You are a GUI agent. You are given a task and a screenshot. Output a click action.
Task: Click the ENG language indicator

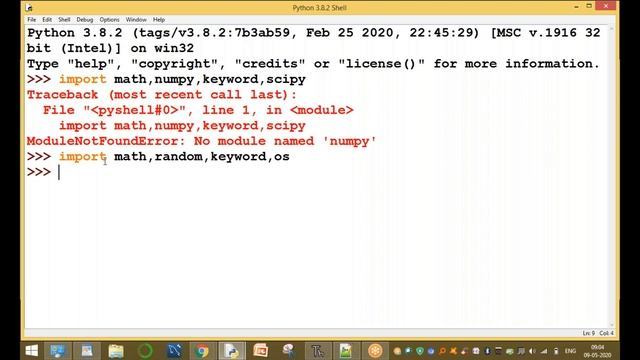click(x=570, y=351)
